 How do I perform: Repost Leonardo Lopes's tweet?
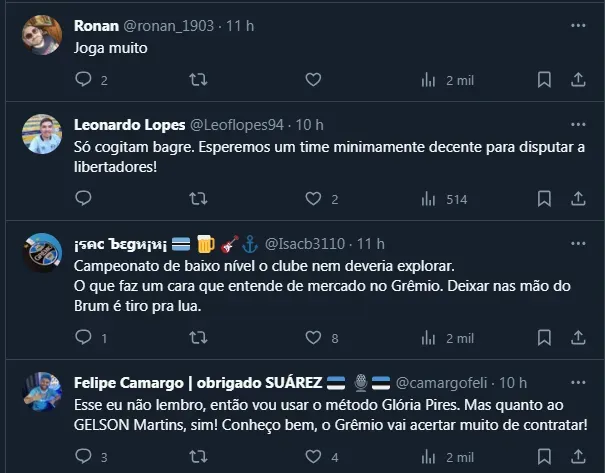click(x=198, y=199)
